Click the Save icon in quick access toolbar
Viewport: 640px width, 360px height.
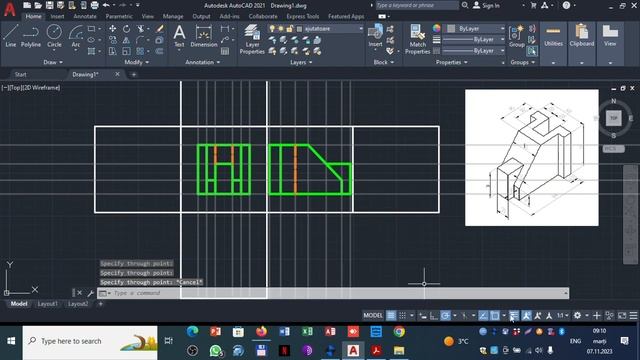point(49,5)
